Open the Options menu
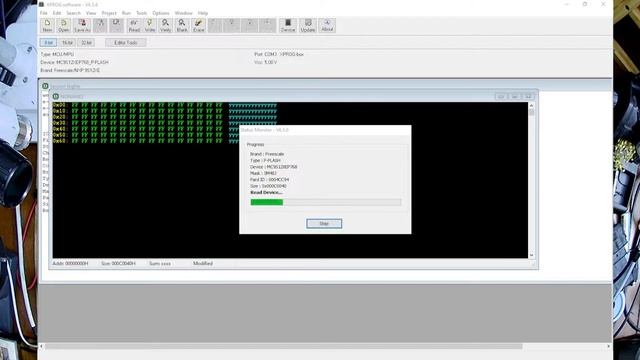The image size is (640, 360). point(161,13)
